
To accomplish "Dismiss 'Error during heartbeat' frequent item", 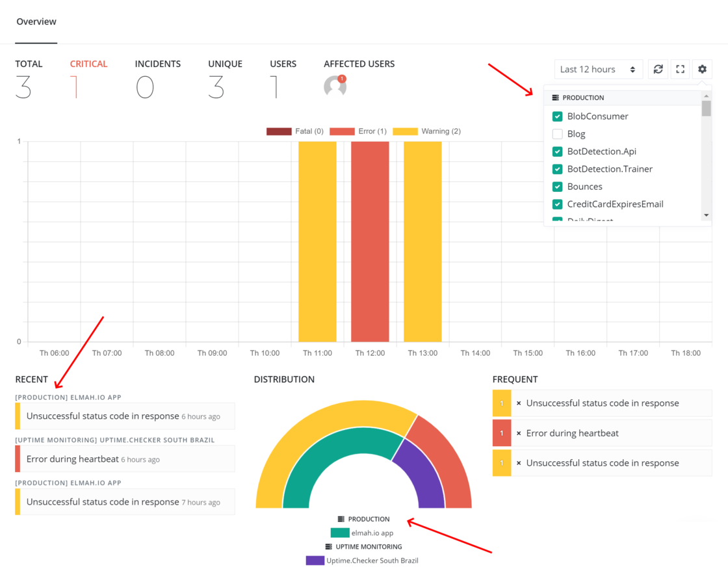I will click(x=519, y=433).
